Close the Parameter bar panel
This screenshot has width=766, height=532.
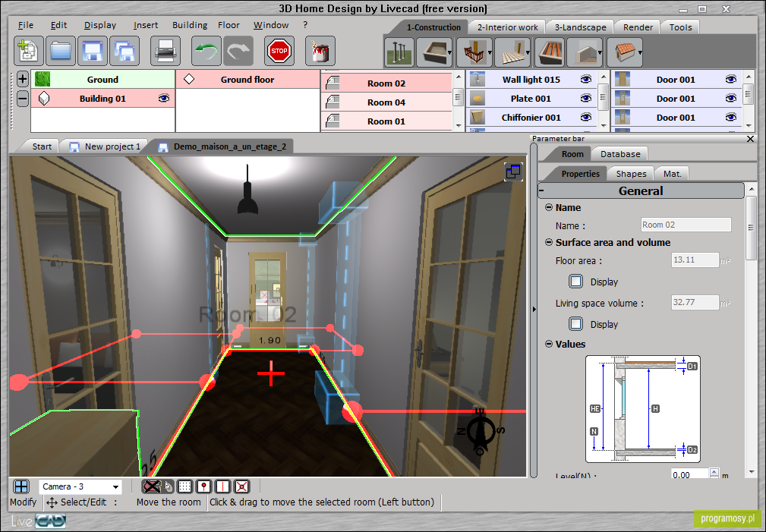750,139
